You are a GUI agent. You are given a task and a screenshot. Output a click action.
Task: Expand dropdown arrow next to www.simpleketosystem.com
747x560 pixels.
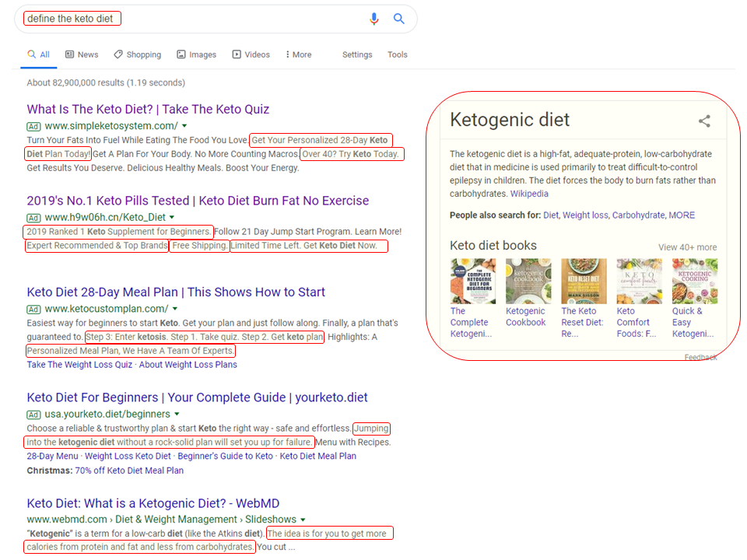point(184,126)
